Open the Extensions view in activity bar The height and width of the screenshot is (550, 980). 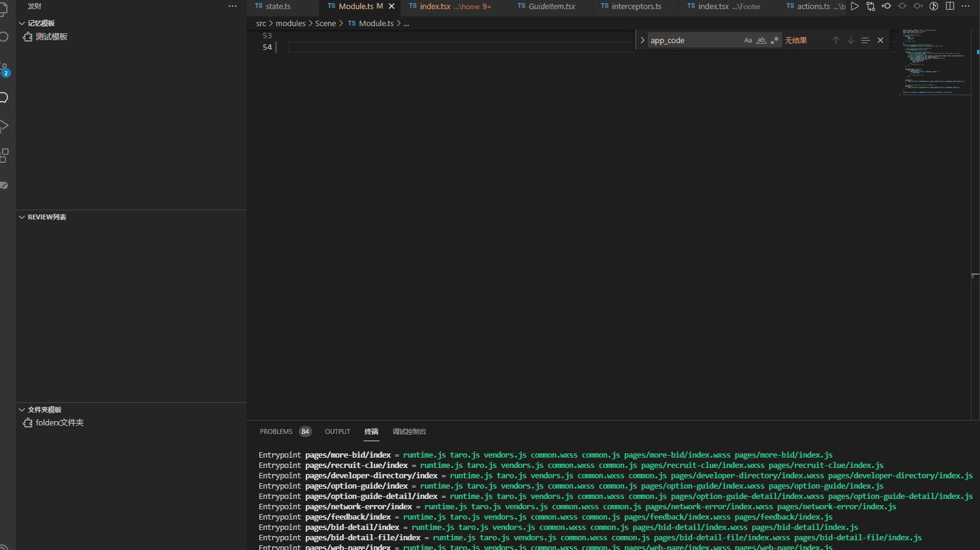click(4, 156)
